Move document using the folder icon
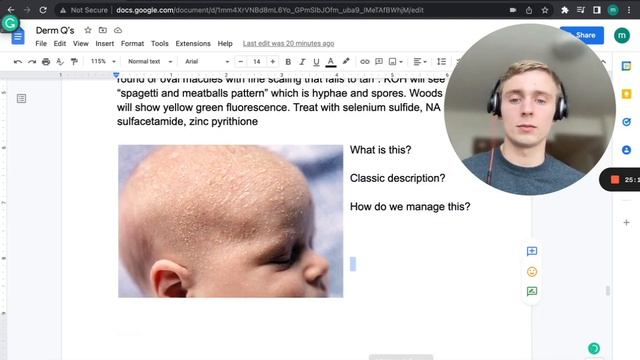 coord(103,30)
